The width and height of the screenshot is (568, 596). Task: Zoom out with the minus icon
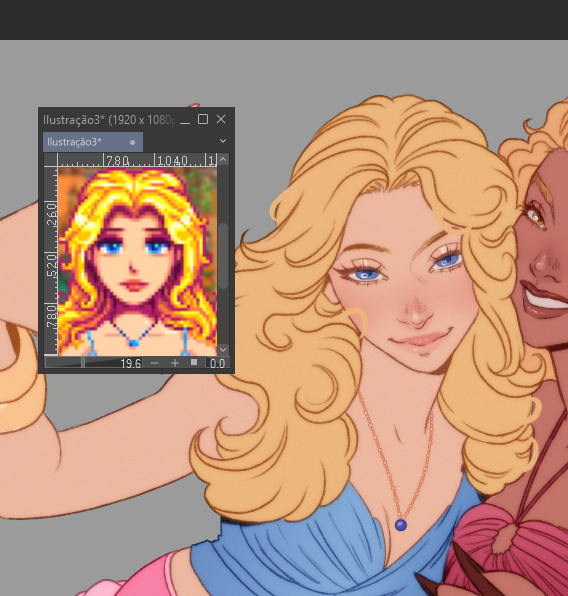click(x=154, y=363)
